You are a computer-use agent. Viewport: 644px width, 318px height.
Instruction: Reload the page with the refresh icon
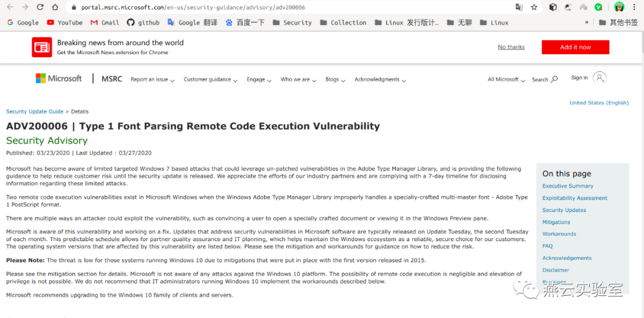click(x=40, y=7)
